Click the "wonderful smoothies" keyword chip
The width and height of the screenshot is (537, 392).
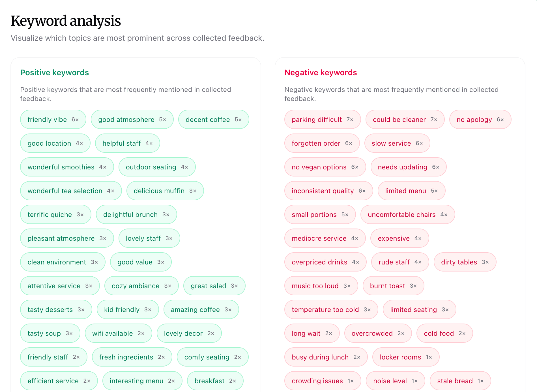(x=67, y=167)
